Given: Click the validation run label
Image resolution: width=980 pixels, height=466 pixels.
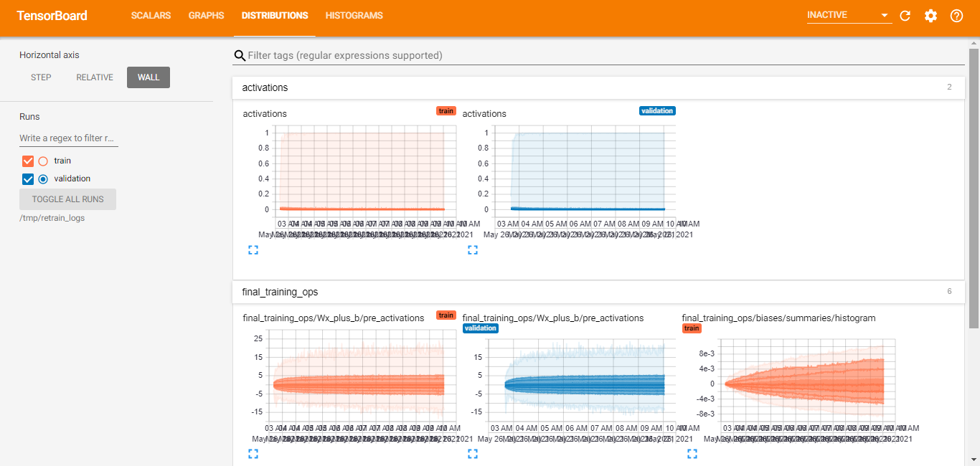Looking at the screenshot, I should coord(72,179).
